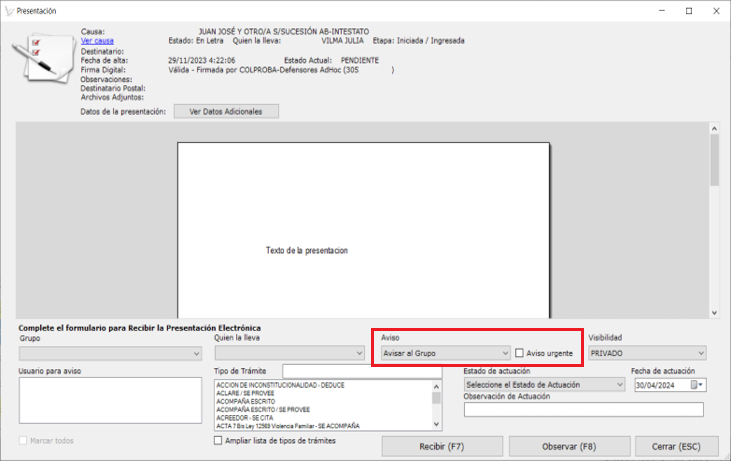The height and width of the screenshot is (461, 731).
Task: Enable the Aviso urgente checkbox
Action: 520,353
